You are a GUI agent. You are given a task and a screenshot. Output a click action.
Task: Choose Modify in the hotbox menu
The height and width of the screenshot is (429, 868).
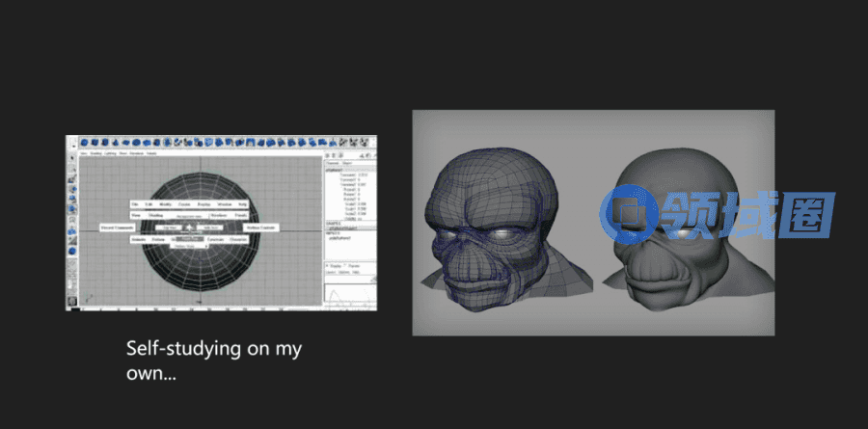165,204
